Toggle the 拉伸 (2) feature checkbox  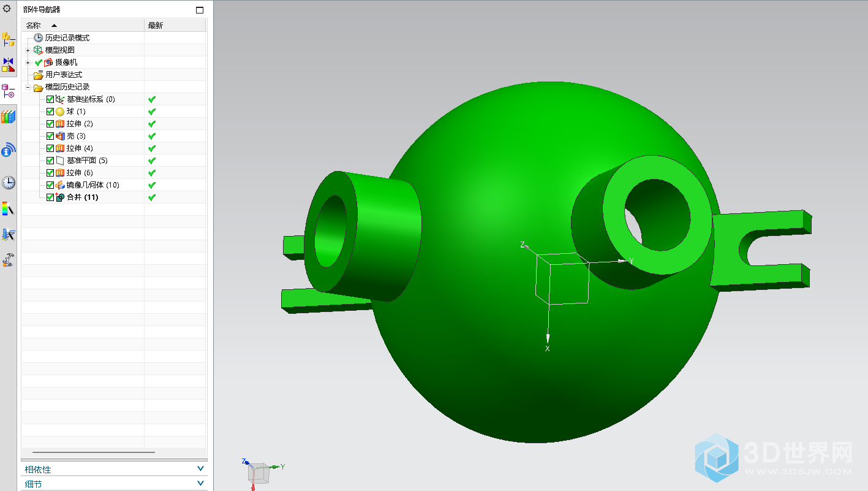(x=50, y=124)
